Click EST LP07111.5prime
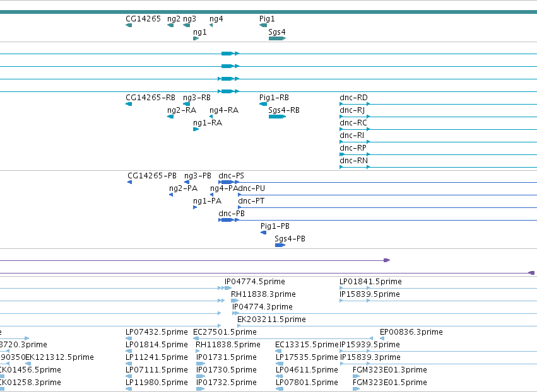Viewport: 537px width, 392px height. [x=156, y=371]
